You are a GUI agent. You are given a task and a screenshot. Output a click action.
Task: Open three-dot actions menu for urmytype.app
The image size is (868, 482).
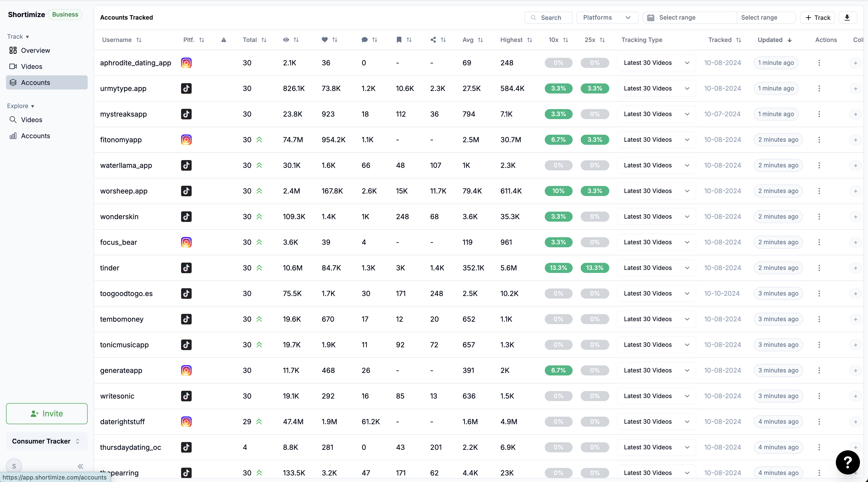click(819, 88)
